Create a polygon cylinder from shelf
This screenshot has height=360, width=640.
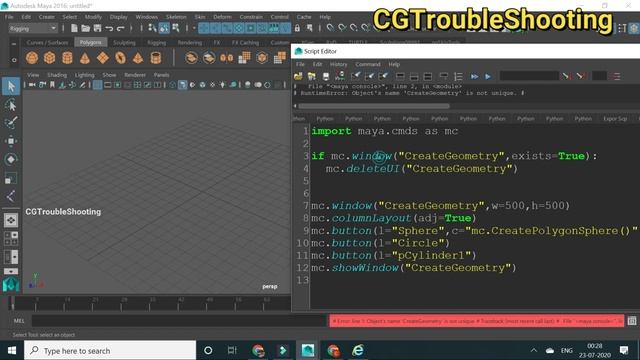[x=67, y=58]
